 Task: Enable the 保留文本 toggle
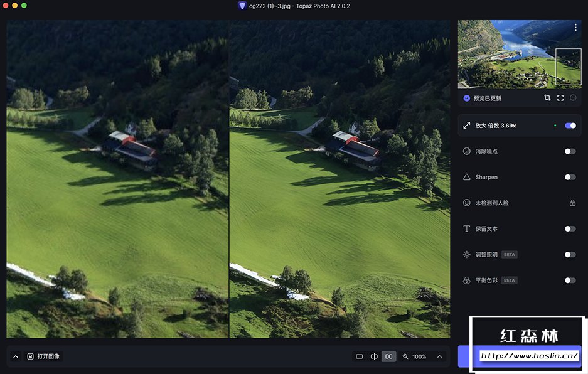point(570,229)
